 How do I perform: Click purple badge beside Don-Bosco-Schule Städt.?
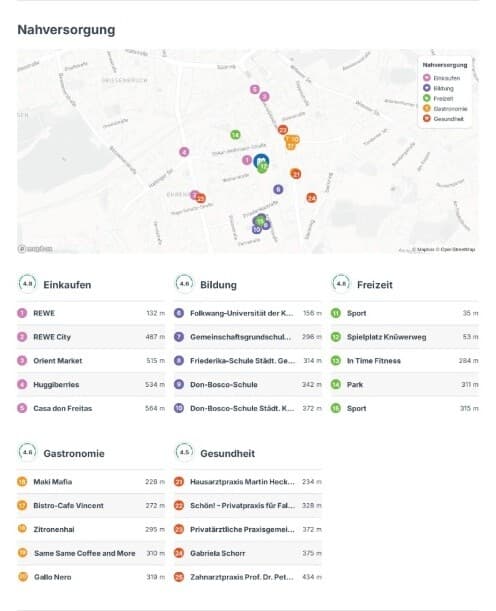point(179,408)
